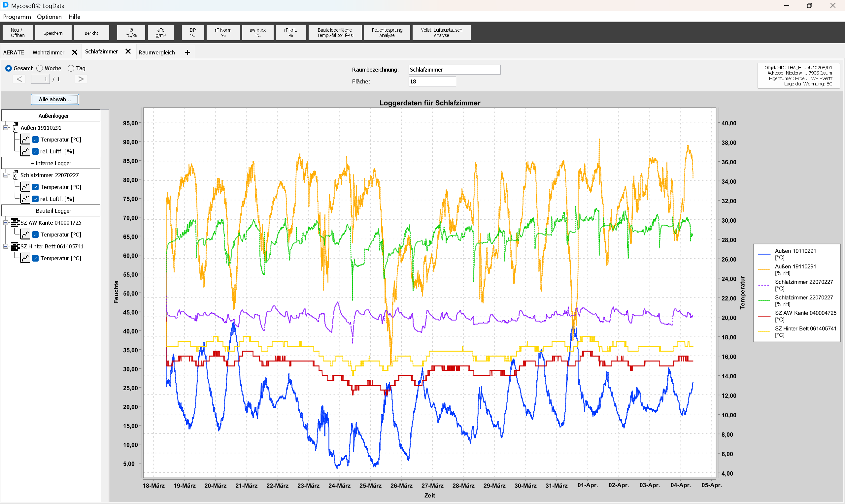The height and width of the screenshot is (504, 845).
Task: Click the logger device icon beside Außen 19110291
Action: coord(16,127)
